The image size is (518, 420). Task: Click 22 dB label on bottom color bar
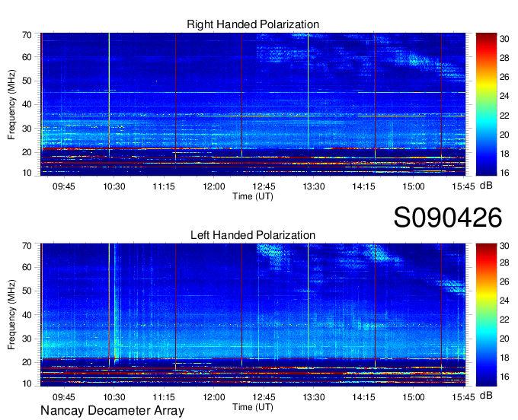[504, 320]
